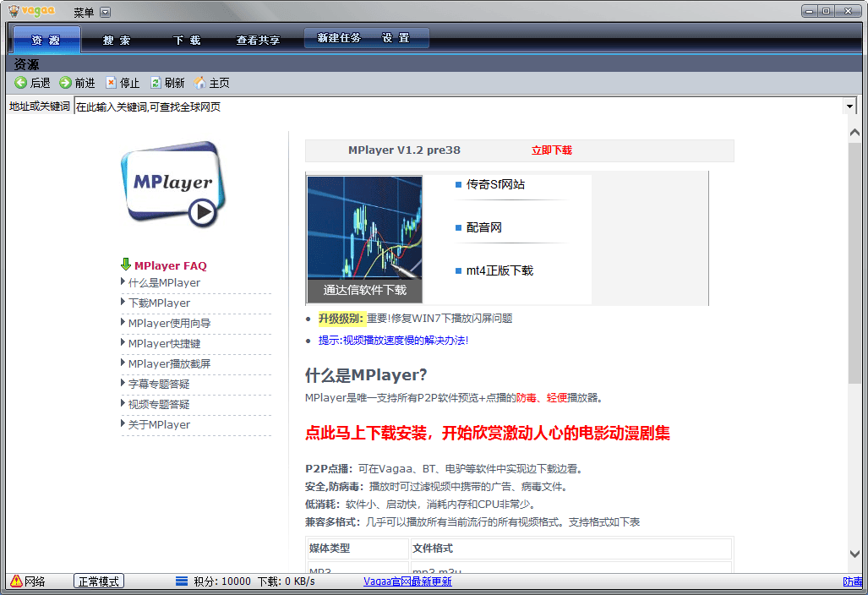868x595 pixels.
Task: Open 提示:视频播放速度慢的解决办法 link
Action: pyautogui.click(x=393, y=341)
